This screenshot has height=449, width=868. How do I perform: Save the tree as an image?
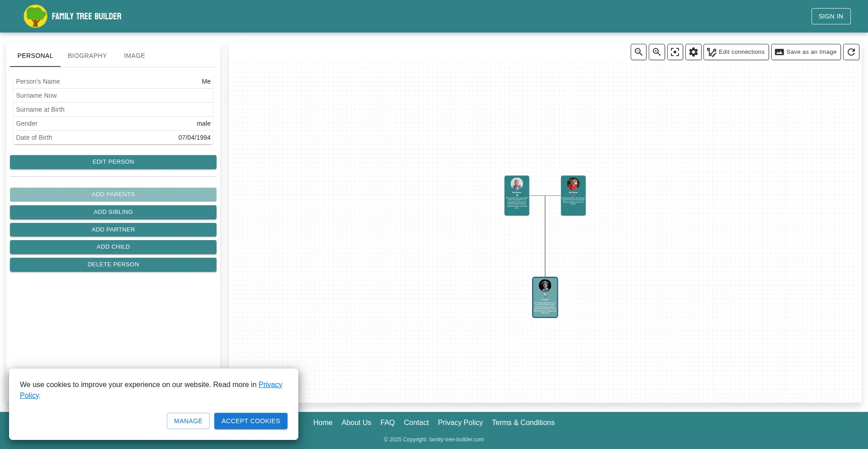806,52
